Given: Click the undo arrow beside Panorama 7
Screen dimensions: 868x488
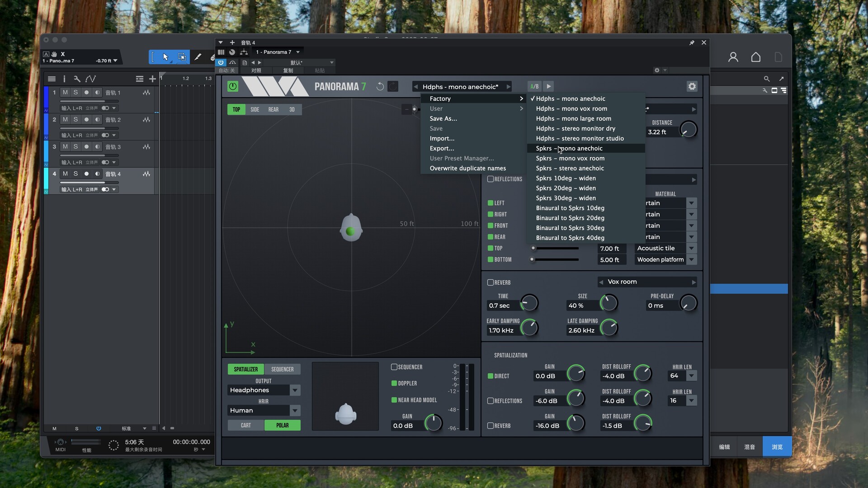Looking at the screenshot, I should coord(380,86).
